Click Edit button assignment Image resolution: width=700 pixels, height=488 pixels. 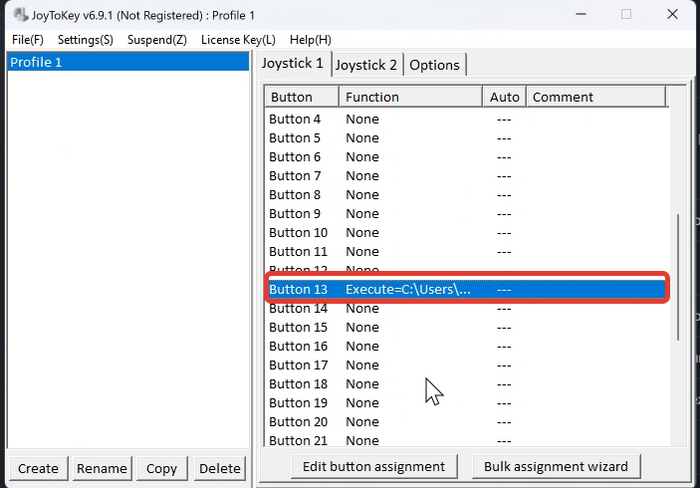pyautogui.click(x=374, y=466)
